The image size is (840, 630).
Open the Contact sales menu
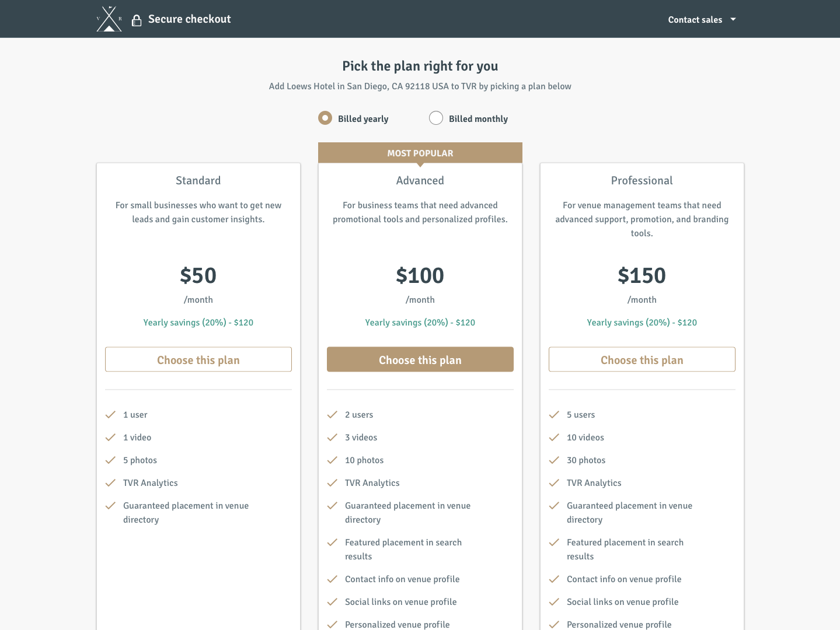click(702, 19)
